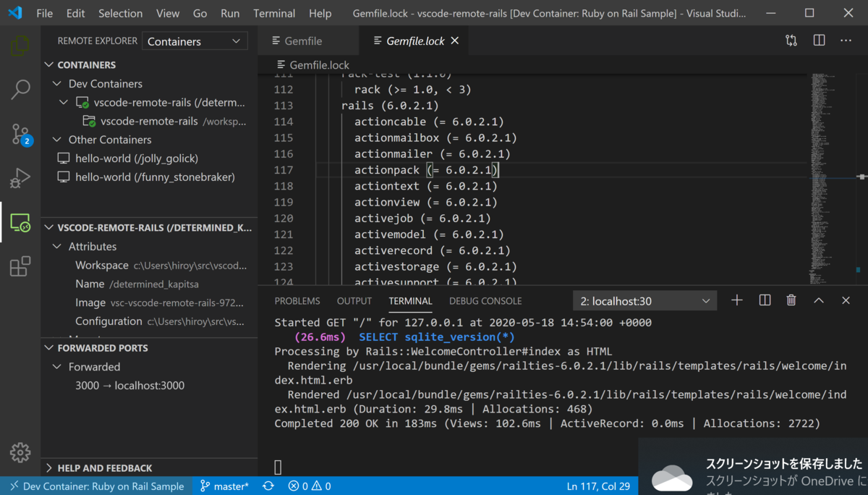Open the View menu
868x495 pixels.
click(168, 13)
